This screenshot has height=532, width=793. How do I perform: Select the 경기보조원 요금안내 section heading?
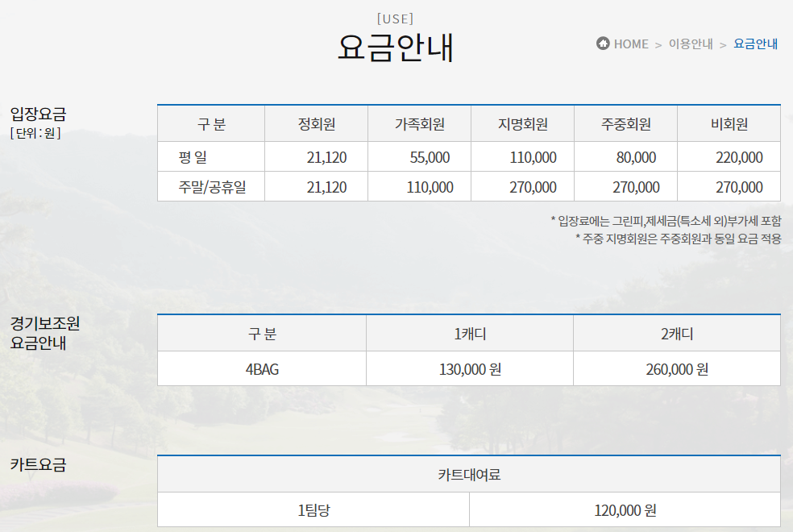coord(45,333)
